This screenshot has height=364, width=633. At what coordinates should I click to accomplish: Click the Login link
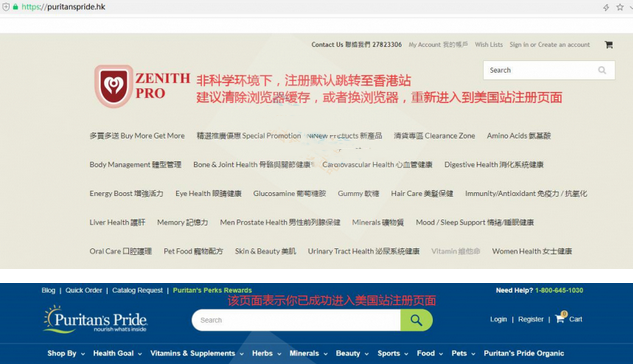tap(498, 319)
